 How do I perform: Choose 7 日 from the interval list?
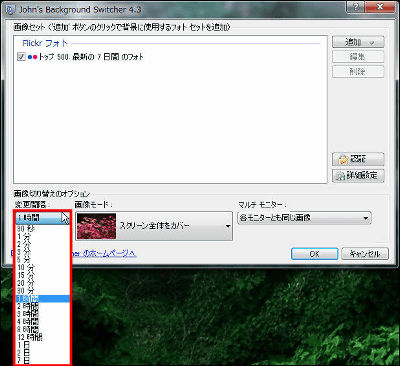point(43,360)
